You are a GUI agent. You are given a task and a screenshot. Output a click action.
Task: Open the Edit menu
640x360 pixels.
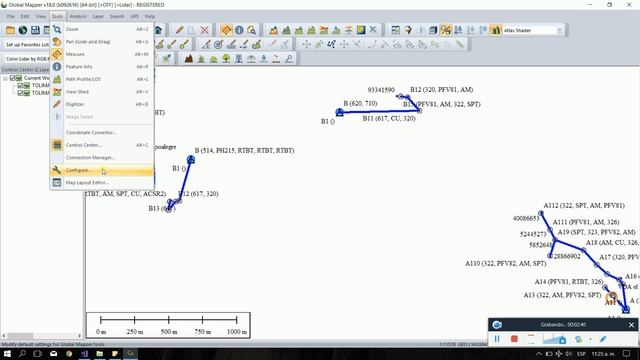pos(25,16)
